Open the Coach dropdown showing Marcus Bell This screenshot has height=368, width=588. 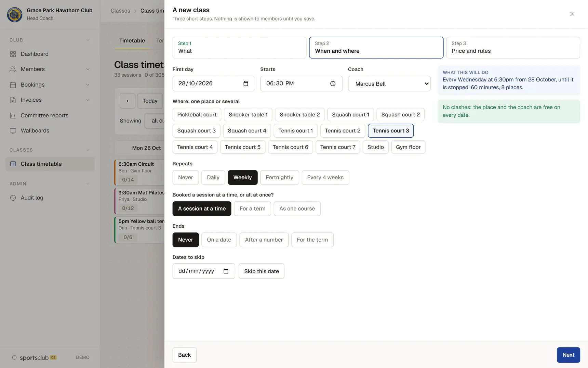(389, 84)
